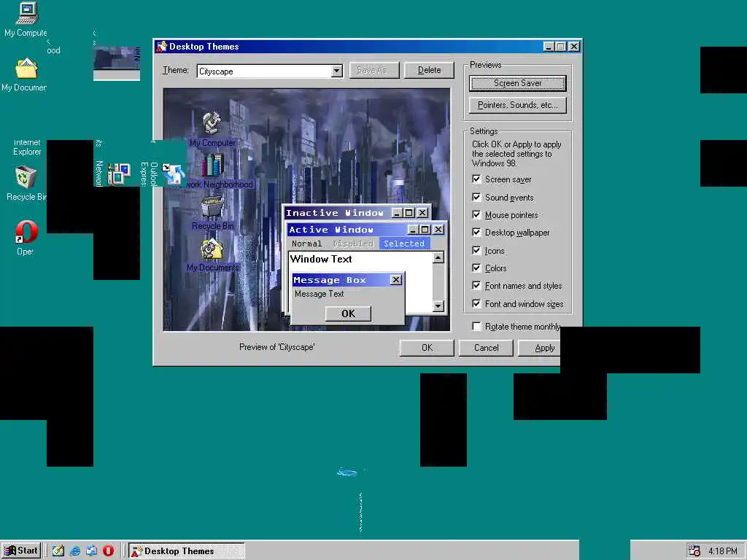
Task: Open the Start menu
Action: tap(21, 551)
